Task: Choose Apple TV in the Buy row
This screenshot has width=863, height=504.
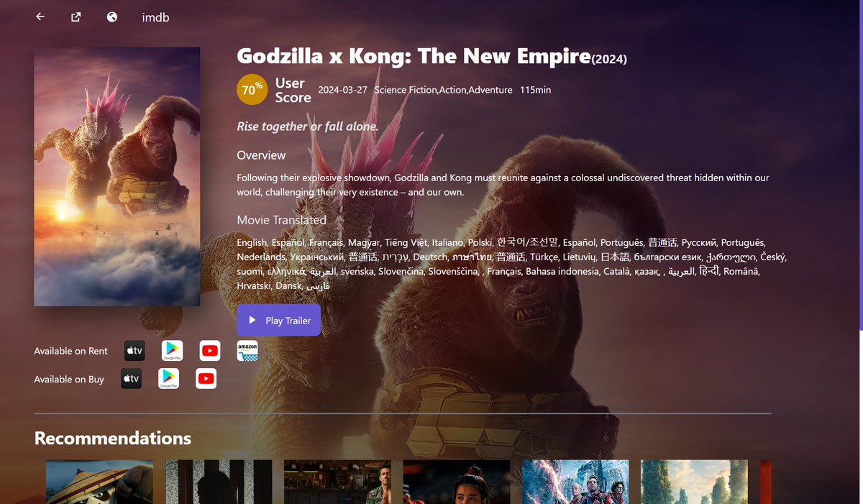Action: [131, 379]
